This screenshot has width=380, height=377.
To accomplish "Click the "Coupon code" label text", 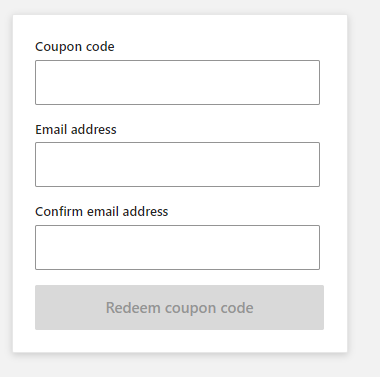I will coord(75,47).
